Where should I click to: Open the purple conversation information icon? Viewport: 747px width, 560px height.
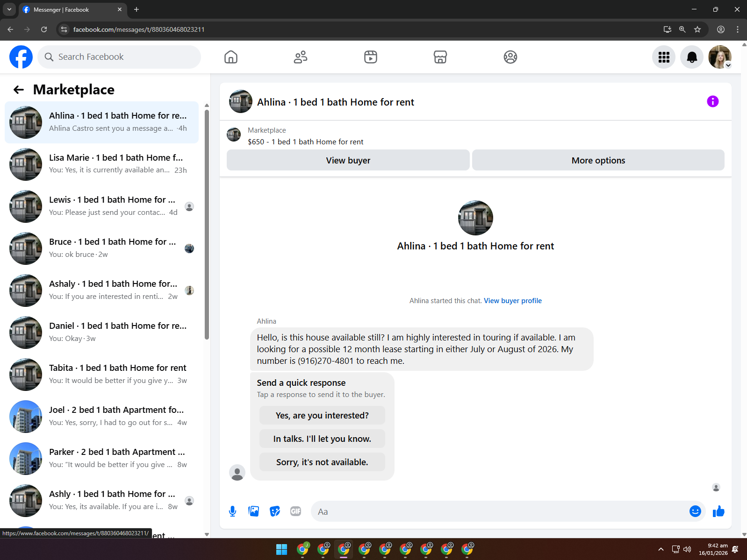click(712, 101)
